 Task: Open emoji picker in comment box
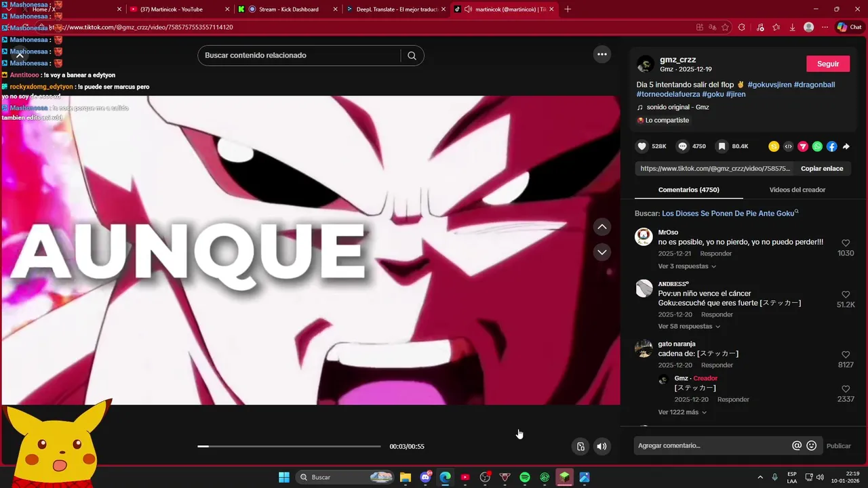click(811, 445)
